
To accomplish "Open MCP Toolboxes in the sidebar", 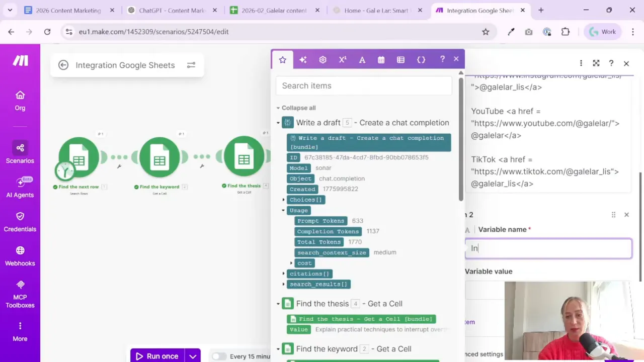I will click(x=20, y=294).
